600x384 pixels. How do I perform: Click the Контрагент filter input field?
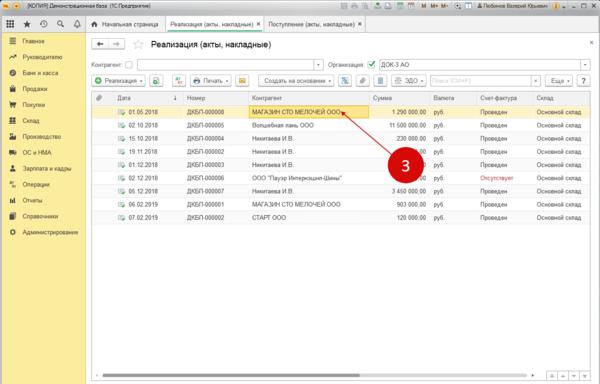[225, 65]
